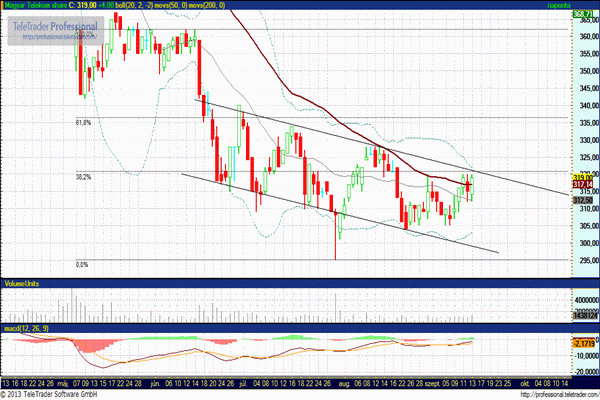
Task: Click the 0,0% Fibonacci level label
Action: point(83,265)
